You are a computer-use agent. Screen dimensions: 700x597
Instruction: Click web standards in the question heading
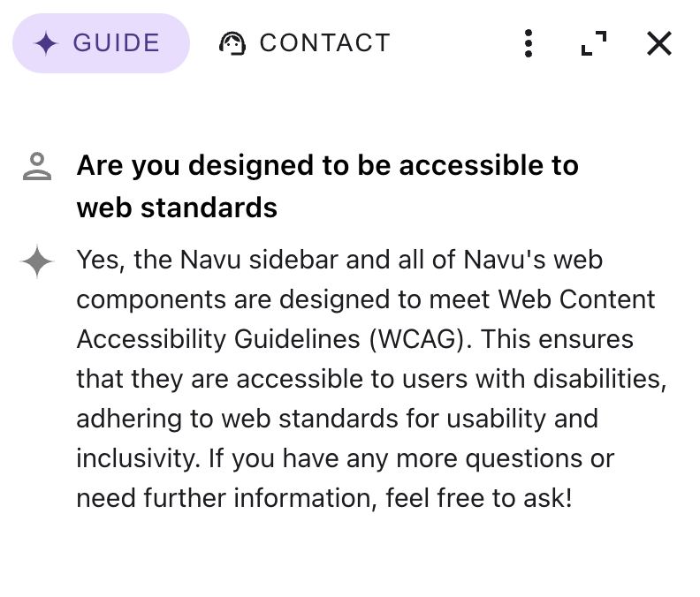(x=177, y=208)
